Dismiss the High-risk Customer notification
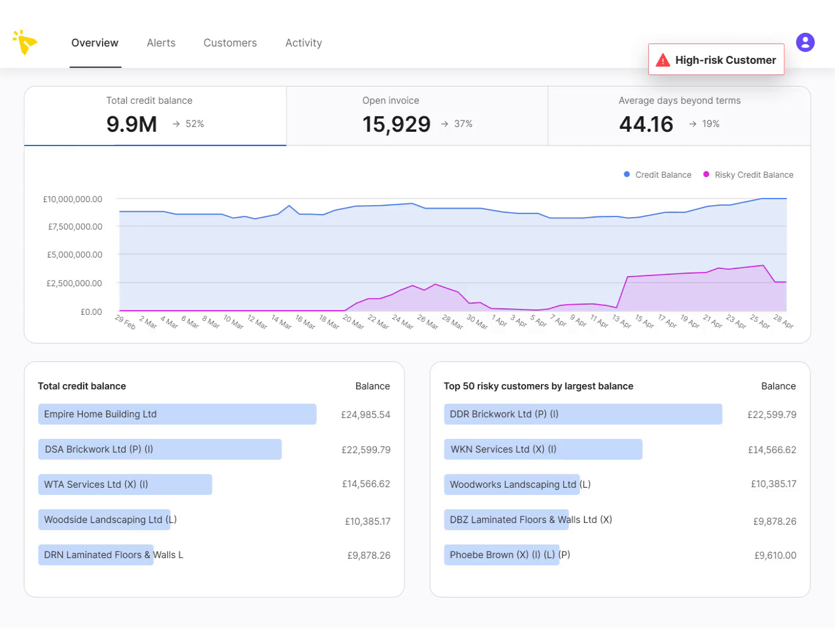 click(716, 60)
